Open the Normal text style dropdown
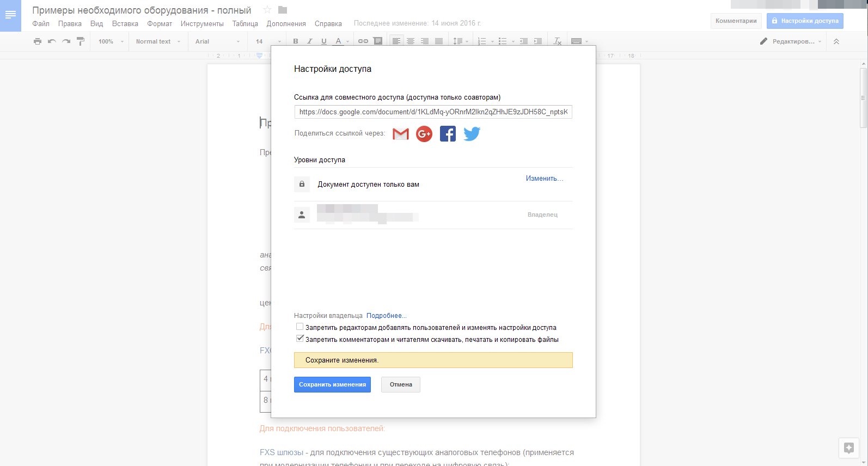This screenshot has height=466, width=868. tap(158, 41)
